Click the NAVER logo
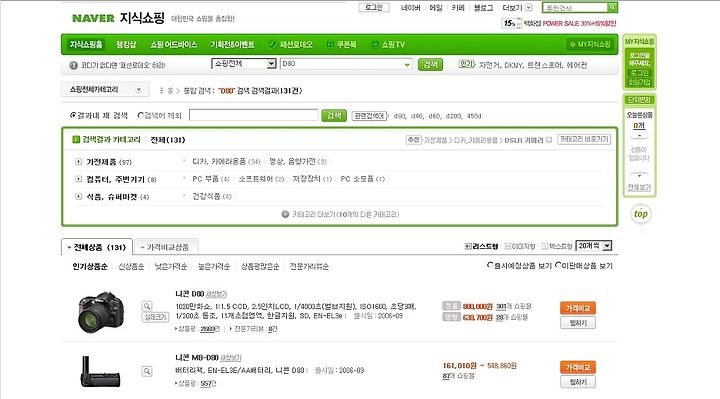Image resolution: width=720 pixels, height=399 pixels. (93, 18)
